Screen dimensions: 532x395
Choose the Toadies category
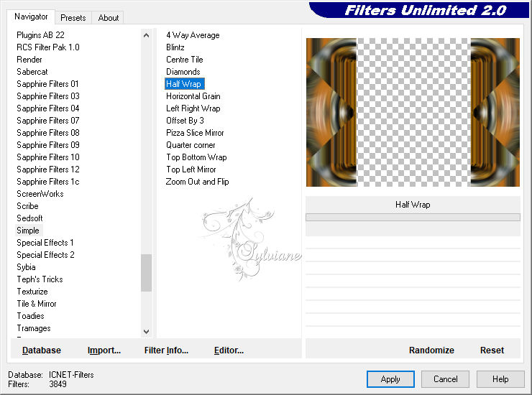(30, 316)
